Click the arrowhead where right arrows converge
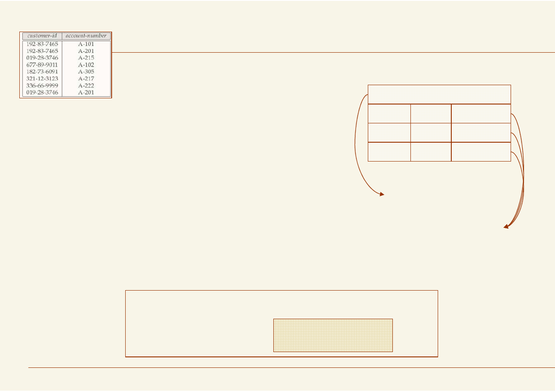This screenshot has height=392, width=555. [x=506, y=227]
